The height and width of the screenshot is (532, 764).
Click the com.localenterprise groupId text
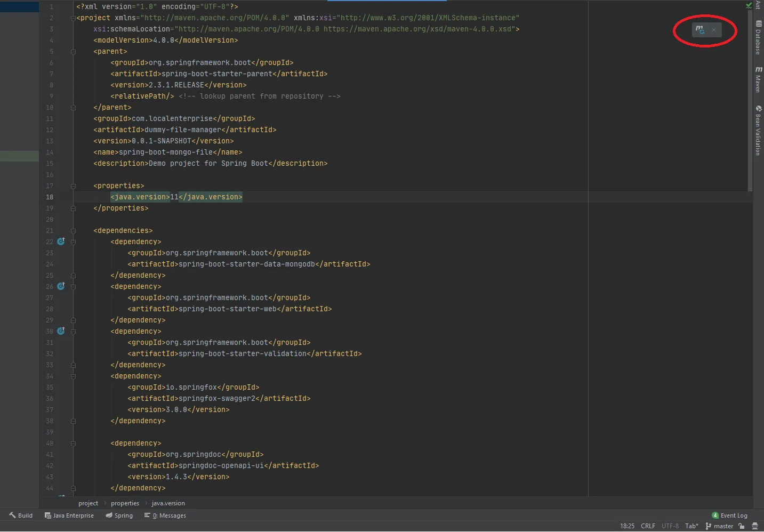[x=172, y=119]
